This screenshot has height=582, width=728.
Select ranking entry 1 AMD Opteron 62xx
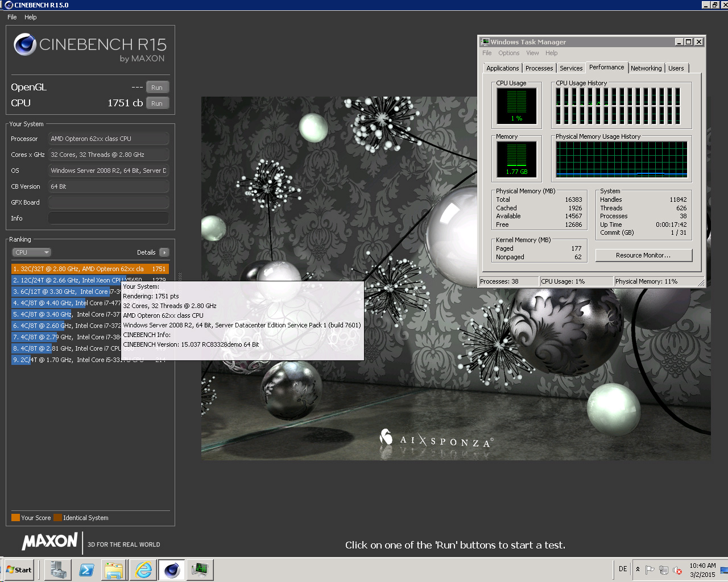[x=90, y=269]
